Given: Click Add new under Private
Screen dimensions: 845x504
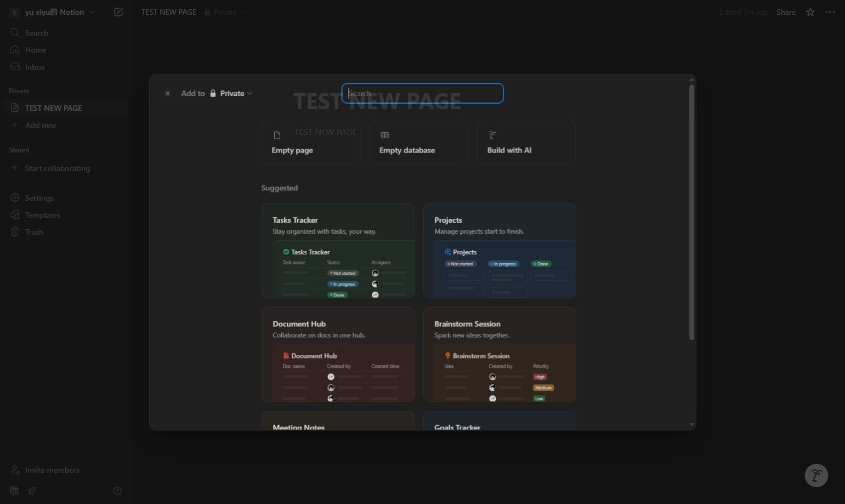Looking at the screenshot, I should pos(66,125).
